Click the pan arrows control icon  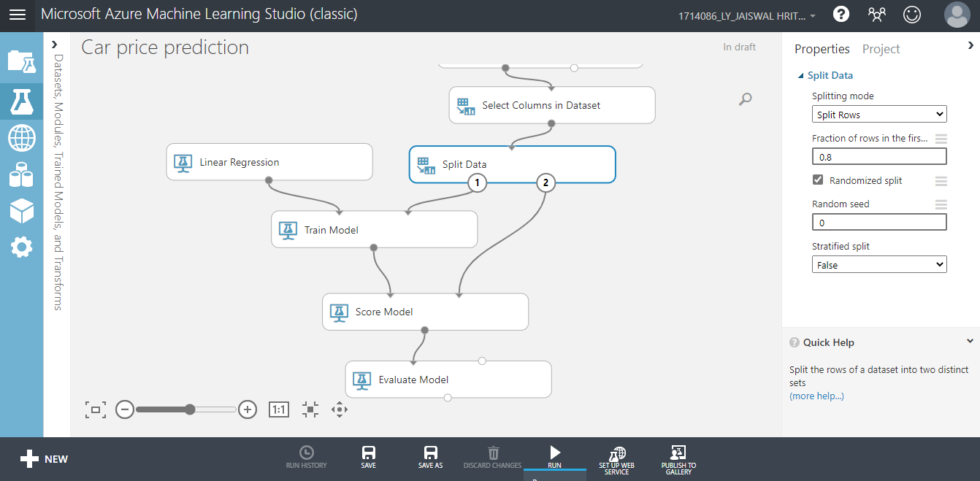point(339,409)
